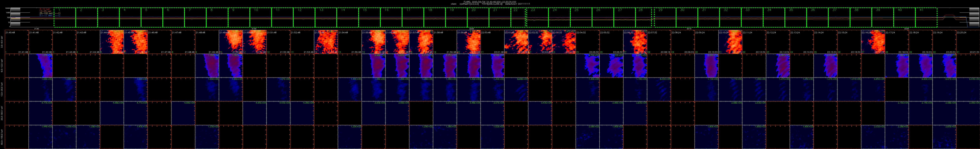The image size is (980, 149).
Task: Open the 3-6 keV image starting 21:55:48
Action: pos(374,42)
